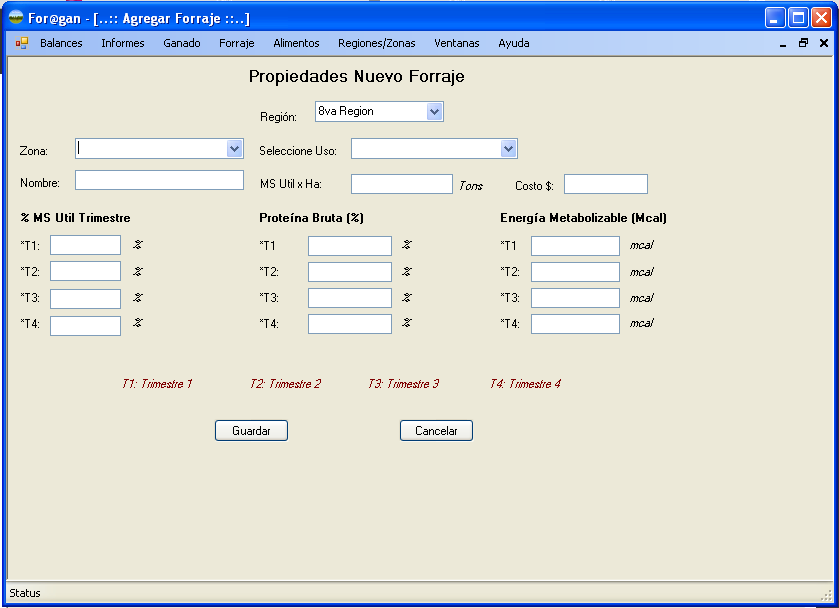Click the Costo $ input field
839x608 pixels.
pyautogui.click(x=605, y=184)
